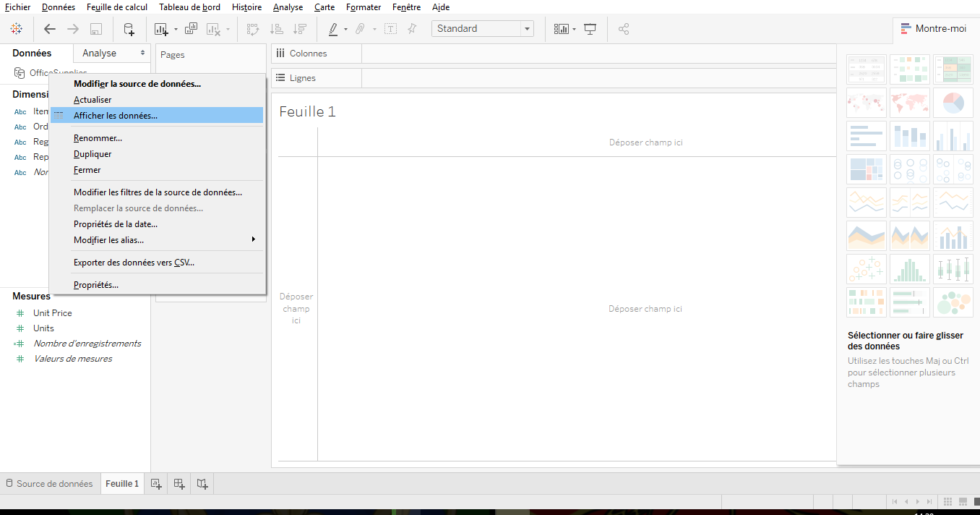This screenshot has height=515, width=980.
Task: Switch to the Source de données tab
Action: click(x=48, y=484)
